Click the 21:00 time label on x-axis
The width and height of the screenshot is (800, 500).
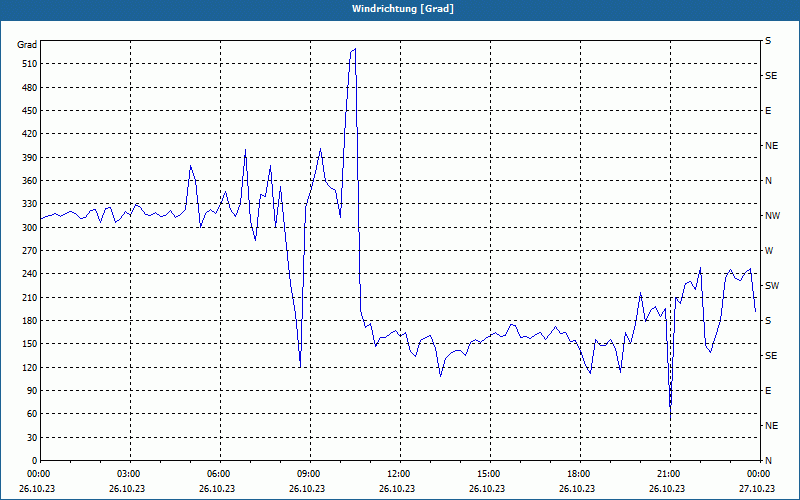tap(667, 474)
